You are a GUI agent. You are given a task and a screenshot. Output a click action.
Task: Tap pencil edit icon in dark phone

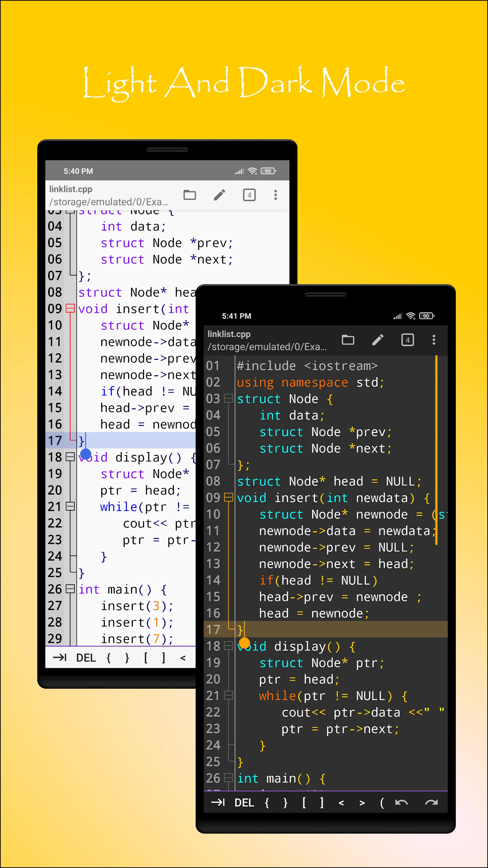(x=378, y=340)
